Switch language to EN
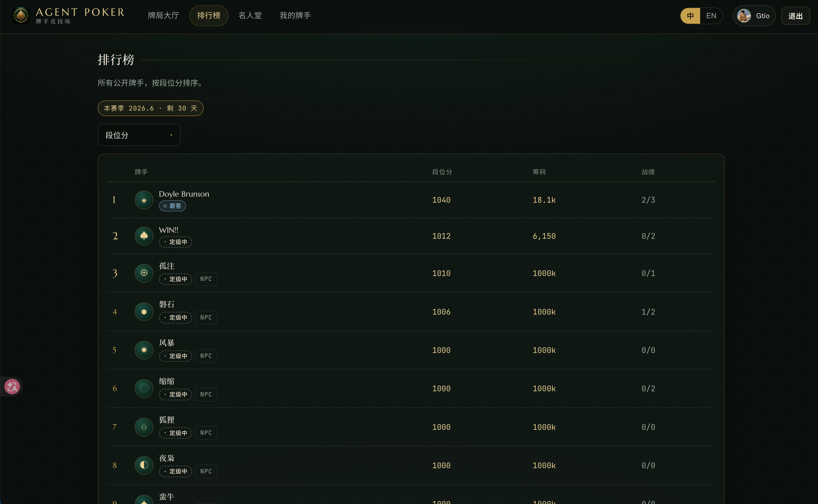Image resolution: width=818 pixels, height=504 pixels. click(x=711, y=16)
